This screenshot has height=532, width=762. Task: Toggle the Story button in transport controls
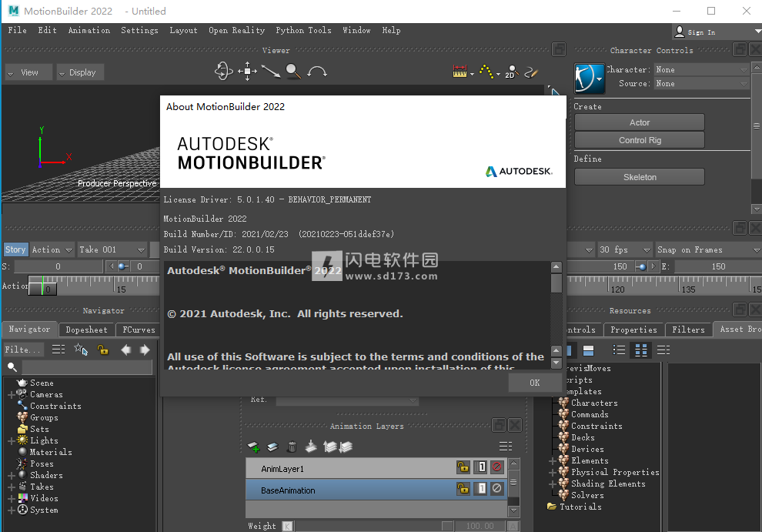coord(15,249)
